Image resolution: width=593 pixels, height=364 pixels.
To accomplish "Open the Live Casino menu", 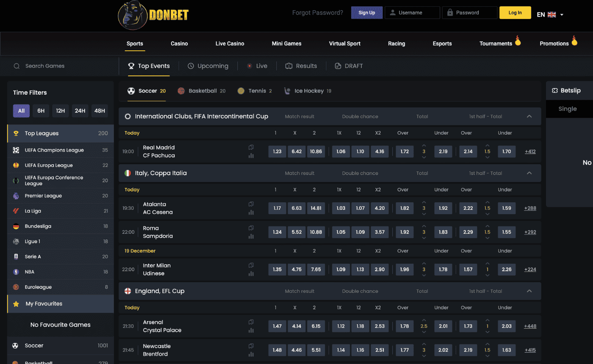I will 230,44.
